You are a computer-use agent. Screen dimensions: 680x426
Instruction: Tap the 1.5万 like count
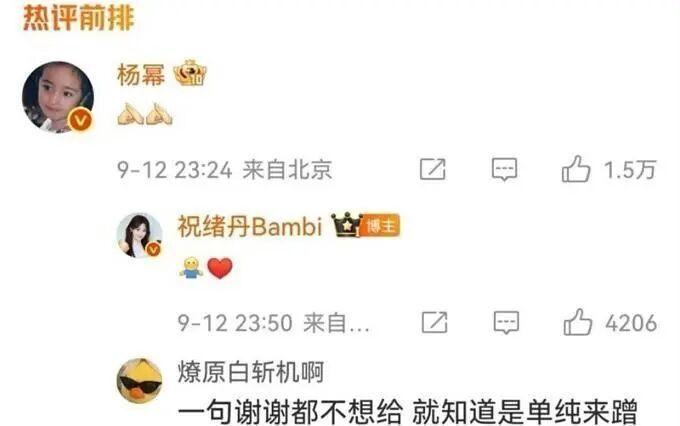(x=630, y=170)
